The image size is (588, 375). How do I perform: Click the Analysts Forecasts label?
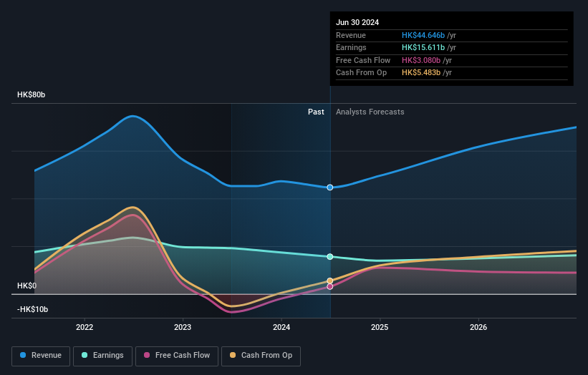point(370,112)
